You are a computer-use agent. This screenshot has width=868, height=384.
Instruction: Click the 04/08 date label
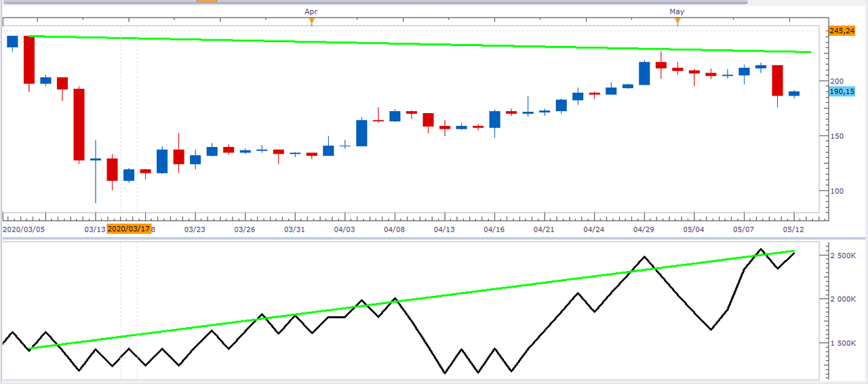point(394,230)
